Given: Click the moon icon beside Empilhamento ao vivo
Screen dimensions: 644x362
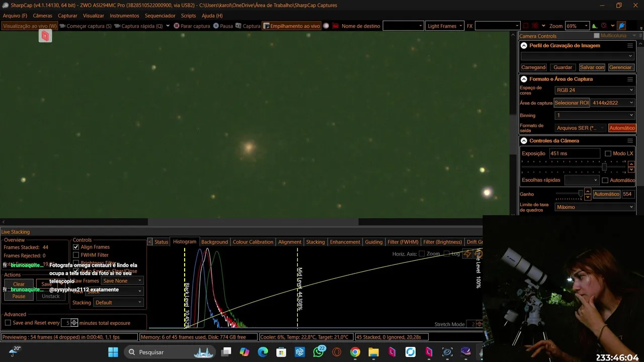Looking at the screenshot, I should pyautogui.click(x=326, y=26).
